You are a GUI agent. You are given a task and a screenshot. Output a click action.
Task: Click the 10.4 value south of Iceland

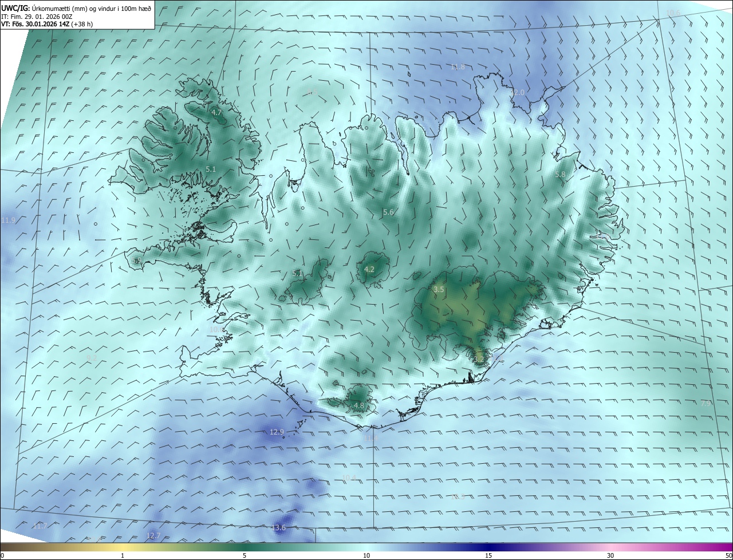click(349, 478)
